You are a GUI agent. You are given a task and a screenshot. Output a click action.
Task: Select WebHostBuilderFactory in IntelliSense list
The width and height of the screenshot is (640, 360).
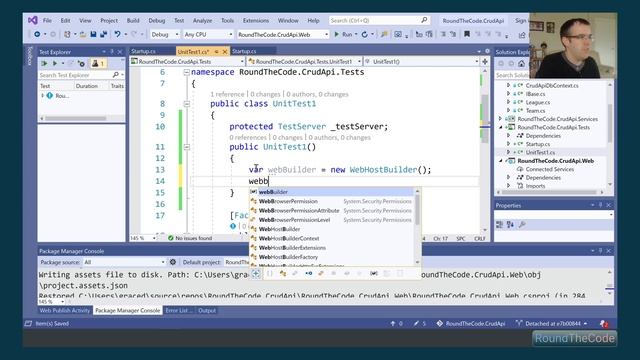pyautogui.click(x=331, y=257)
